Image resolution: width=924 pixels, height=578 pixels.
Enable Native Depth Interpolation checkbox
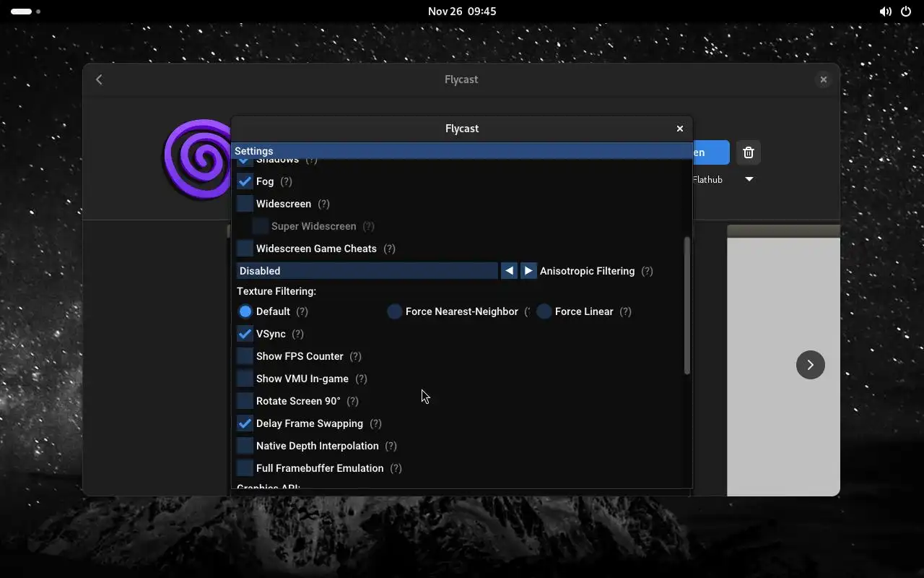coord(245,446)
